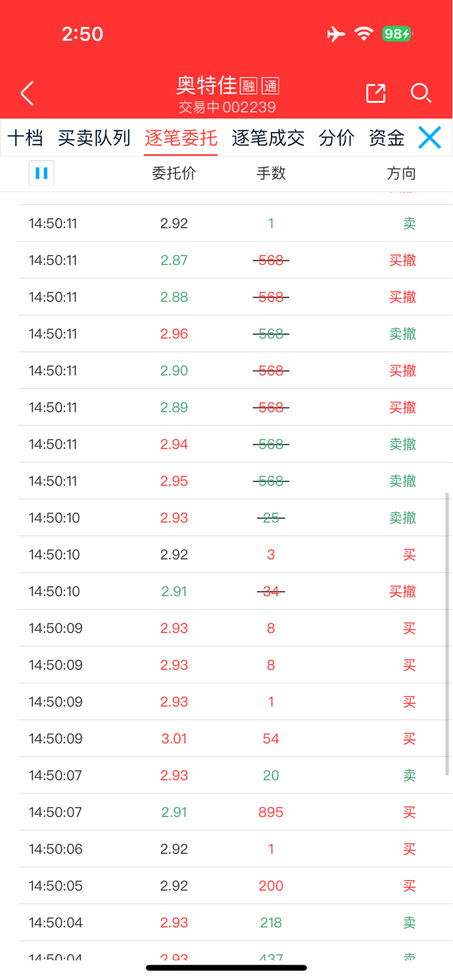Pause the live order feed
The height and width of the screenshot is (980, 453).
[41, 173]
